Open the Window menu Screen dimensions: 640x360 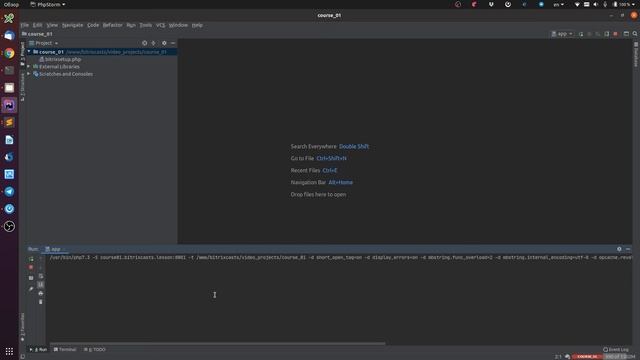[178, 25]
